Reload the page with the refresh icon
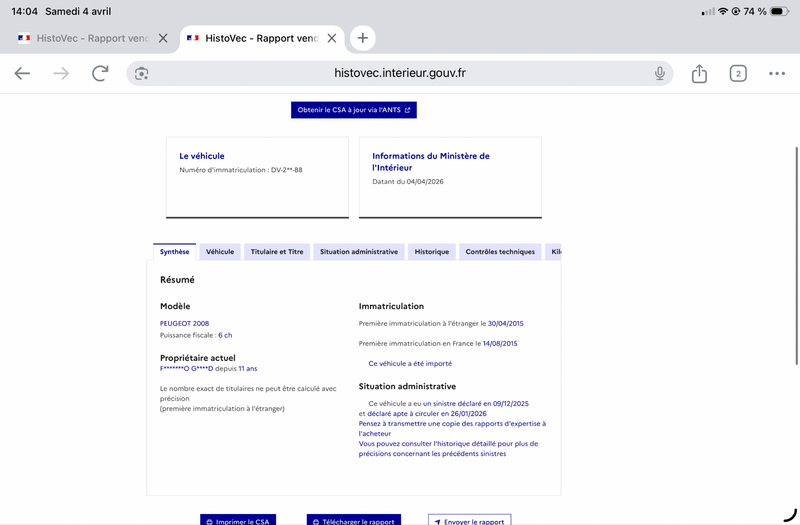This screenshot has width=800, height=525. [x=100, y=73]
